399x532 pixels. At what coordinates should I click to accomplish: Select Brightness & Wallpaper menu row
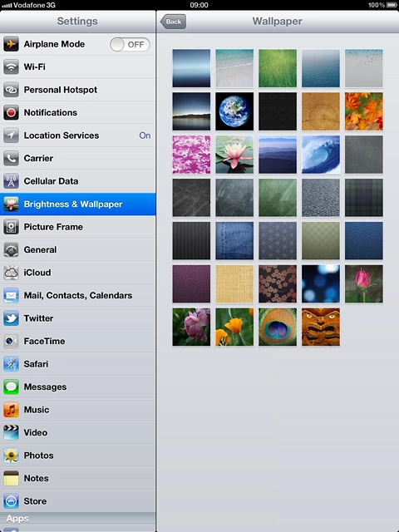[x=77, y=204]
